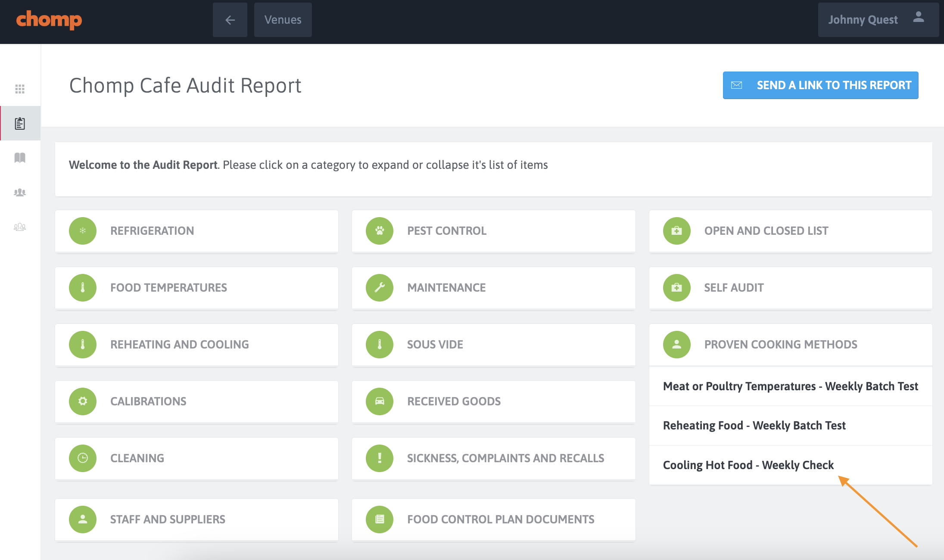Screen dimensions: 944x560
Task: Click the Refrigeration snowflake icon
Action: pos(83,231)
